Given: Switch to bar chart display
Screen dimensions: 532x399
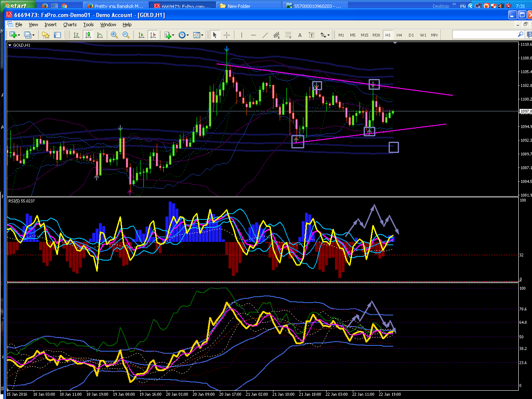Looking at the screenshot, I should (x=76, y=35).
